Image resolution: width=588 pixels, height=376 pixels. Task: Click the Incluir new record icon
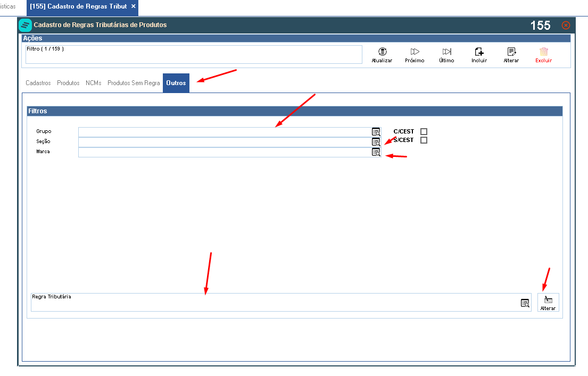click(479, 52)
